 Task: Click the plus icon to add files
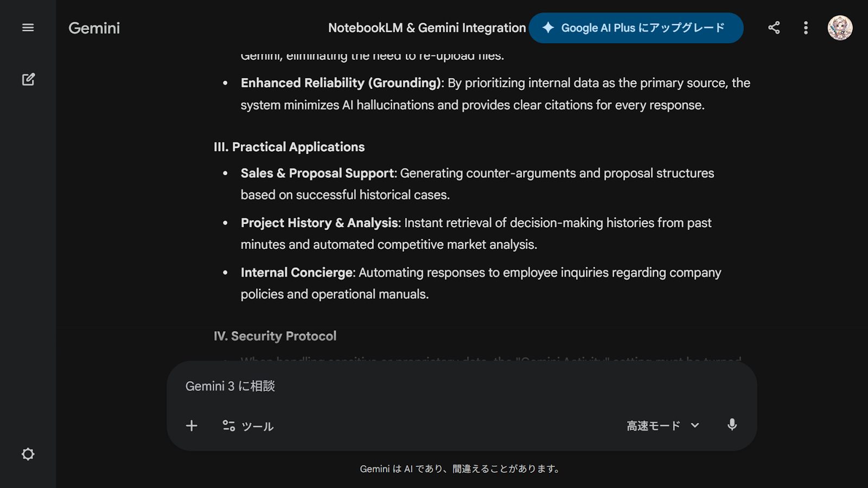[x=192, y=426]
